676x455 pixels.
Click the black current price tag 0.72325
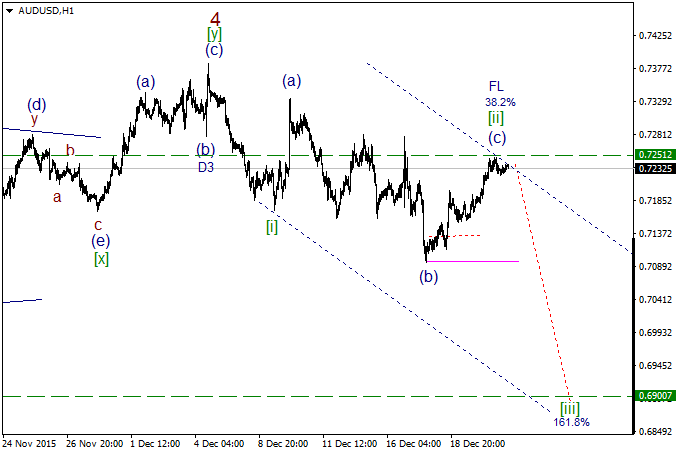[655, 168]
